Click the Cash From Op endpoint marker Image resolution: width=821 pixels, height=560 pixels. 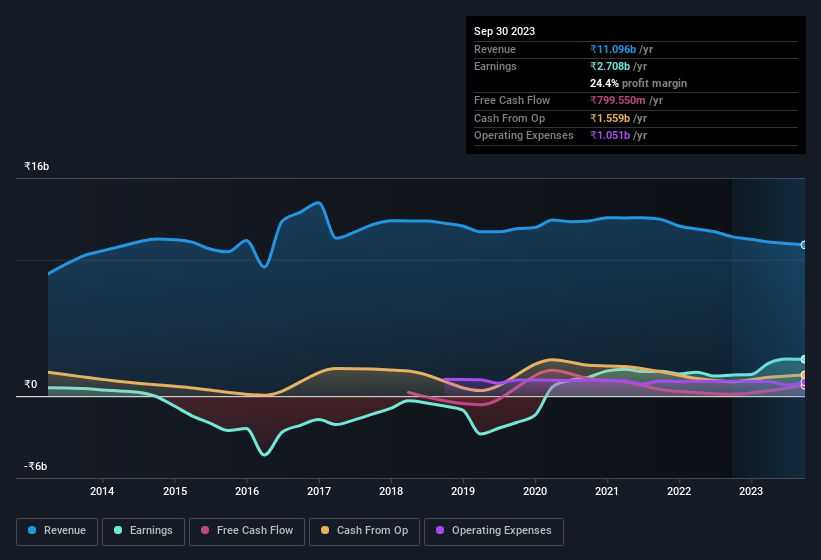pos(804,375)
